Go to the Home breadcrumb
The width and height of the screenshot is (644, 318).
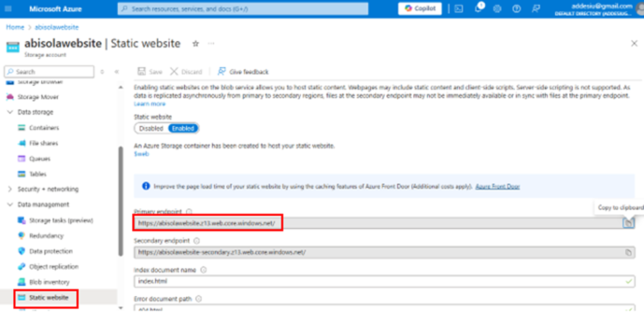tap(15, 27)
